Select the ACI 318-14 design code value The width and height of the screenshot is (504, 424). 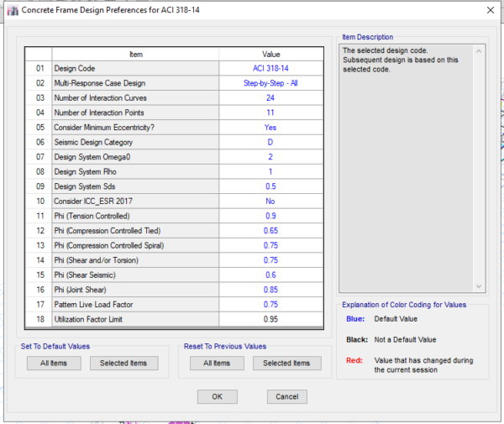[x=271, y=68]
